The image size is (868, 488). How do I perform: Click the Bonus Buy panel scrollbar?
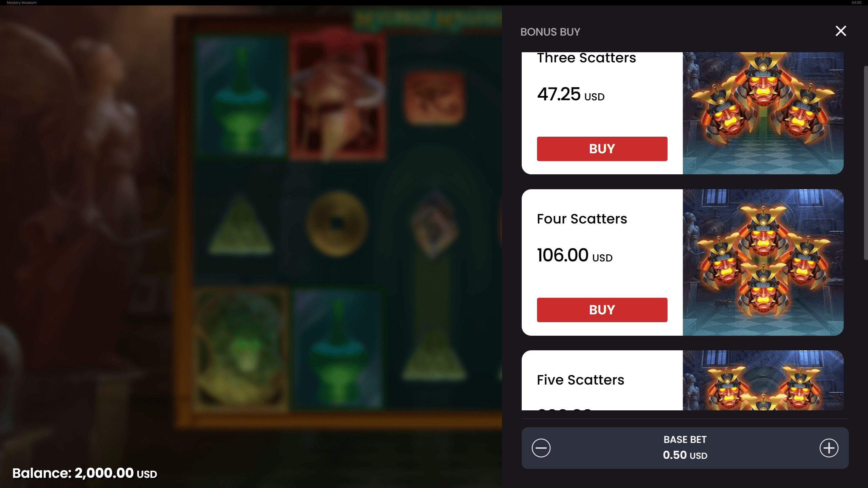865,163
